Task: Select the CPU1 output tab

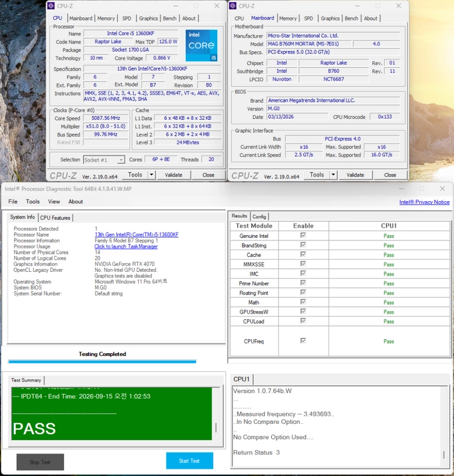Action: click(x=242, y=379)
